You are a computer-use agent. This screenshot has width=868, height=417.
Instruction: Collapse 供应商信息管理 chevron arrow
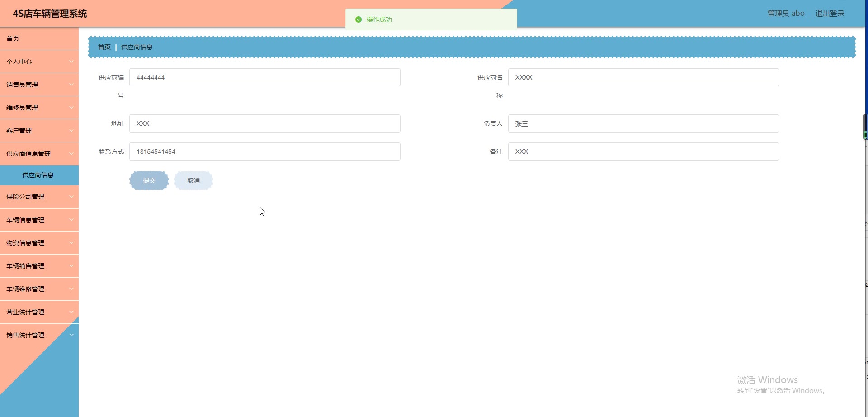tap(71, 154)
